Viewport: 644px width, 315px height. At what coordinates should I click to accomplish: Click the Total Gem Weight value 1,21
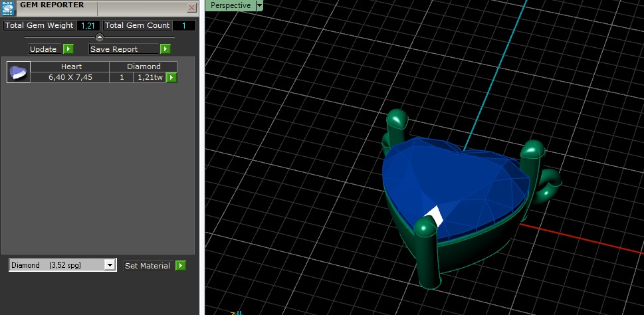tap(88, 25)
